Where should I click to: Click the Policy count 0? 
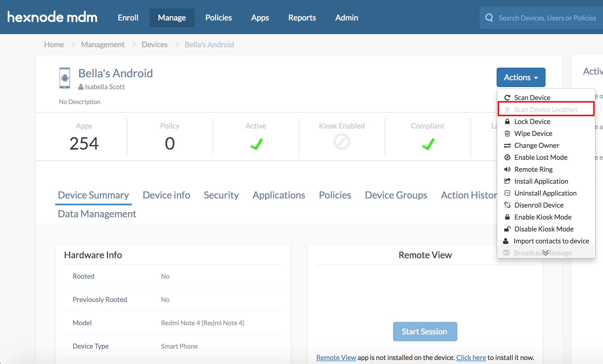coord(170,143)
